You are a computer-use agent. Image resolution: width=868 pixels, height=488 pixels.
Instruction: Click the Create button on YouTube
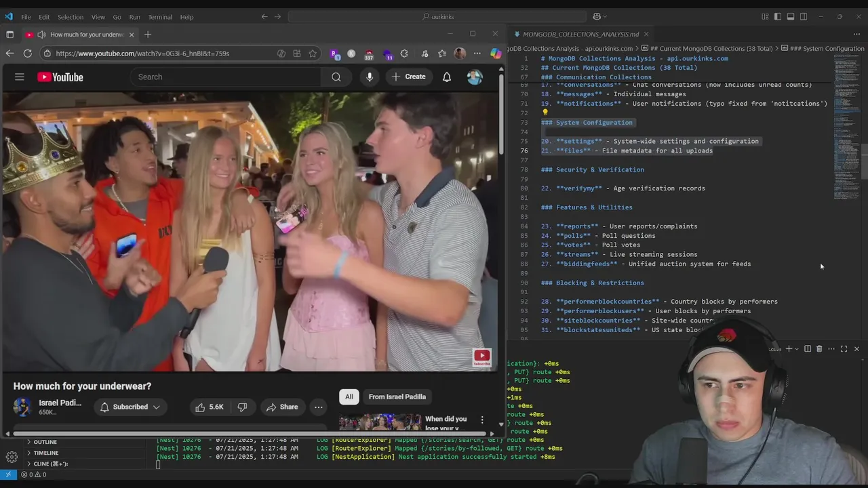(408, 77)
